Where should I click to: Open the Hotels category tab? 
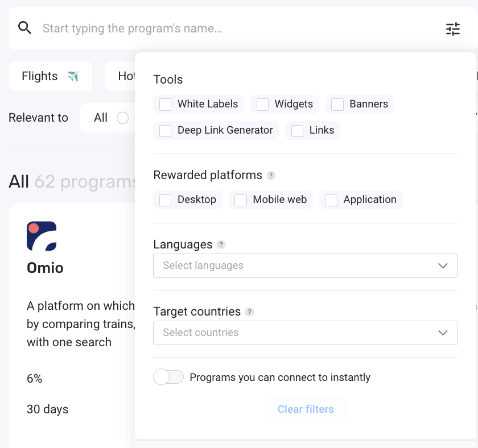(120, 76)
